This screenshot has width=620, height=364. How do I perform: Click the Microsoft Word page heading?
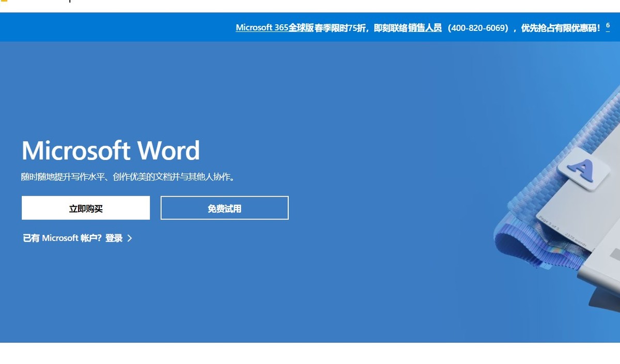click(110, 151)
